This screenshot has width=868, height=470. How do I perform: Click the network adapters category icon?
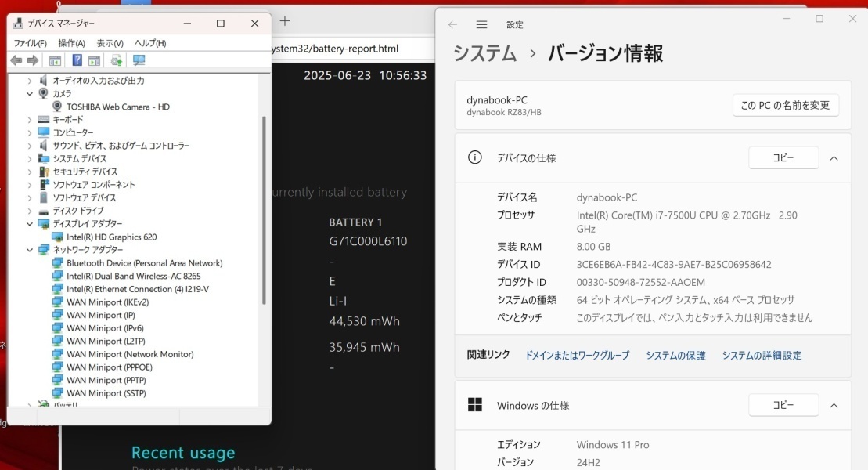(44, 249)
